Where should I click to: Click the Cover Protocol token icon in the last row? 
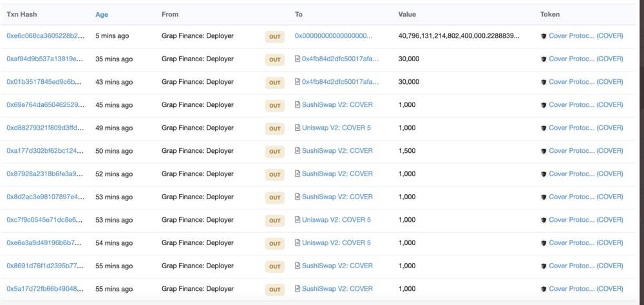[x=544, y=290]
